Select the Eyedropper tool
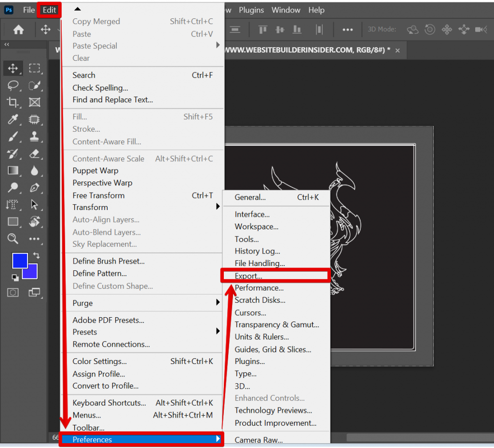Image resolution: width=494 pixels, height=448 pixels. 13,120
